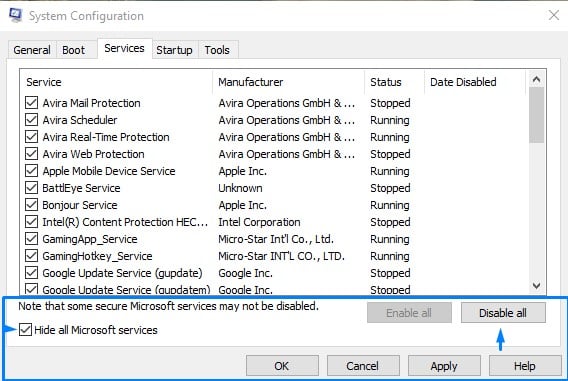568x381 pixels.
Task: Toggle GamingHotkey_Service checkbox
Action: [32, 256]
